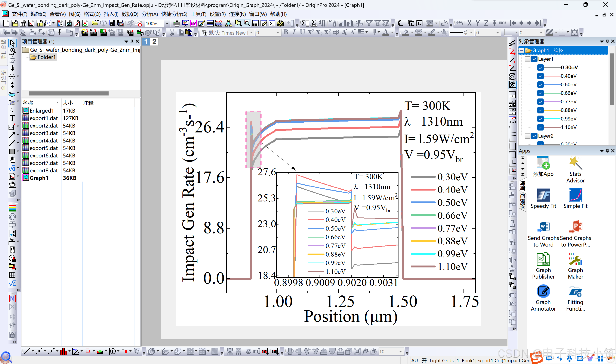Open the 分析(A) menu
616x364 pixels.
pos(150,14)
